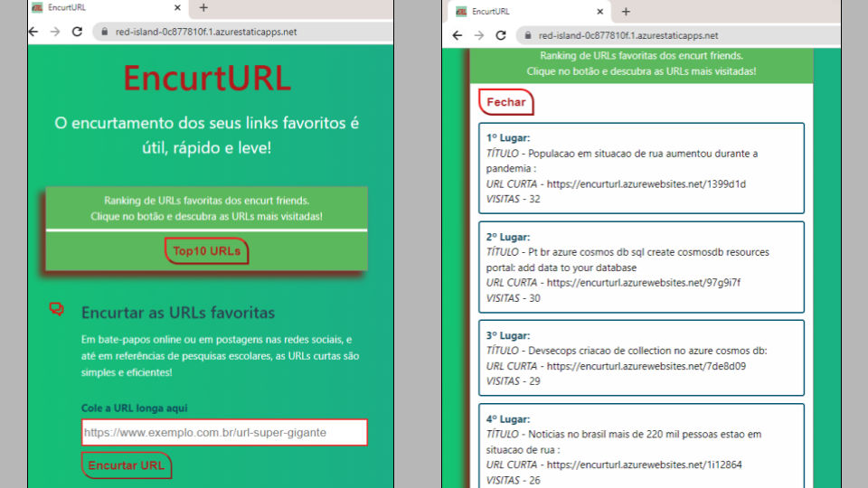
Task: Click title 'Devsecops criacao de collection' entry
Action: tap(627, 351)
